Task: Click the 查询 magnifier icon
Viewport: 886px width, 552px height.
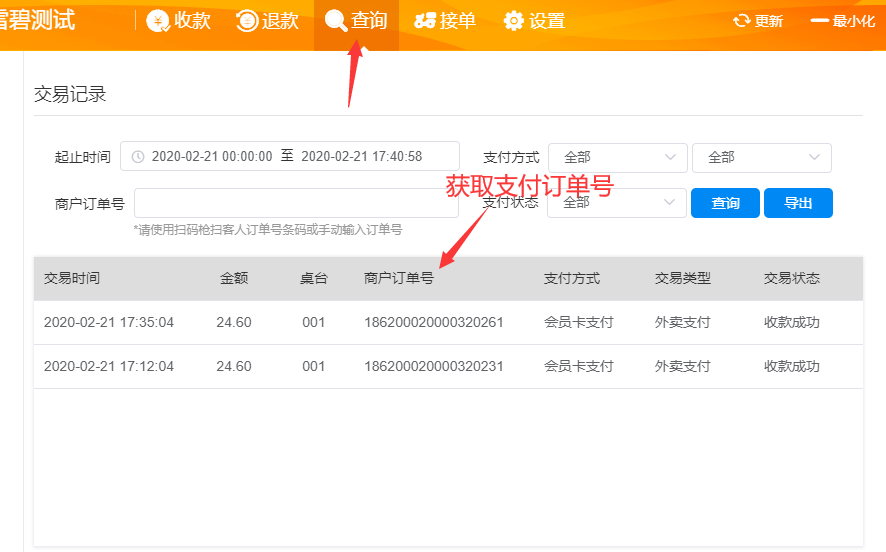Action: point(336,21)
